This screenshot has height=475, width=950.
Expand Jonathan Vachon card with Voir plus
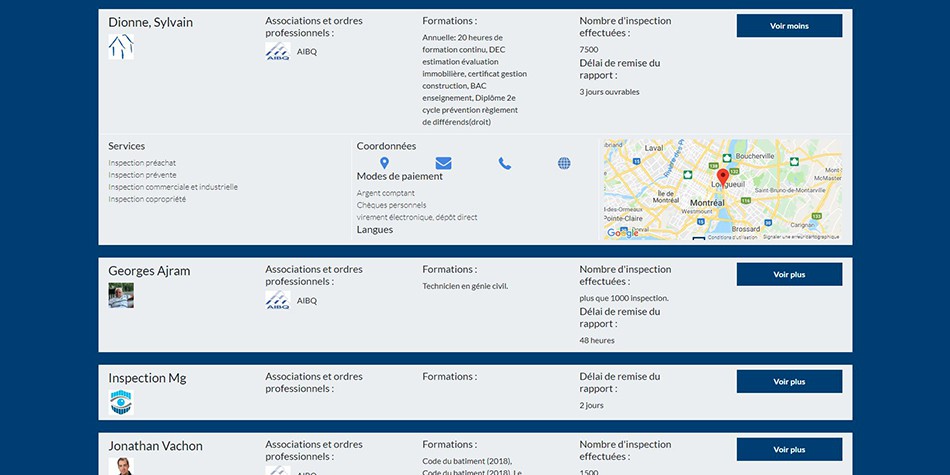tap(789, 450)
